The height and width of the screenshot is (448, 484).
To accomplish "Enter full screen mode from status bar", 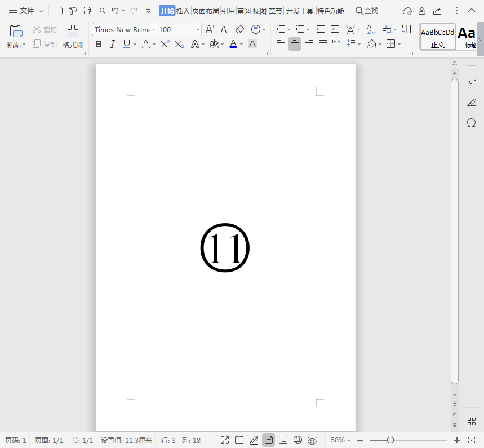I will pyautogui.click(x=225, y=440).
